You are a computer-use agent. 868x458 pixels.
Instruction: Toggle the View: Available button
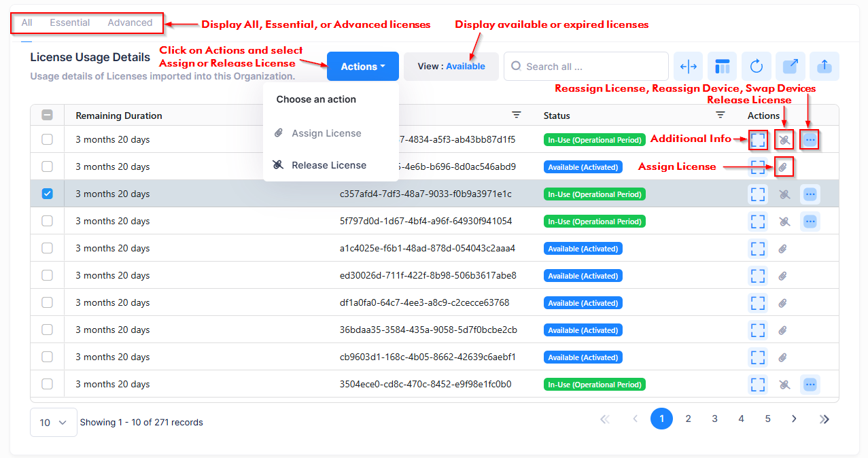pos(451,67)
